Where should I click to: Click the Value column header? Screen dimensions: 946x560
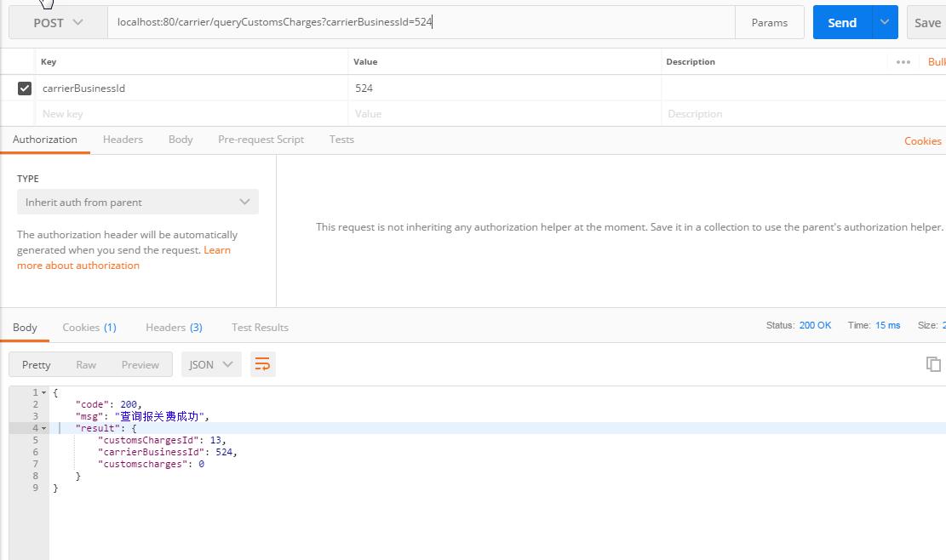tap(365, 61)
